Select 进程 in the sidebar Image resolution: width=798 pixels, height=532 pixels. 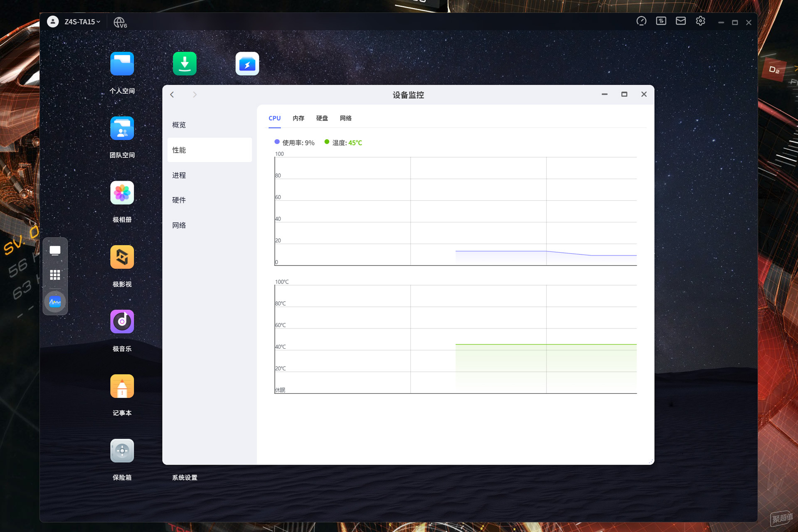209,175
